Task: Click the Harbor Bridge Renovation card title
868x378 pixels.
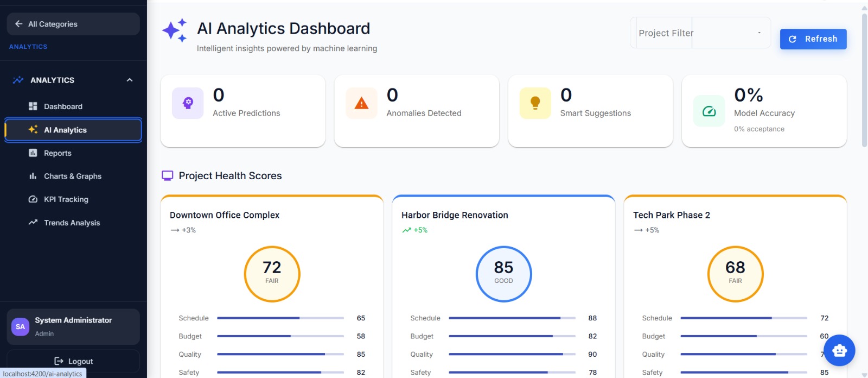Action: pos(455,215)
